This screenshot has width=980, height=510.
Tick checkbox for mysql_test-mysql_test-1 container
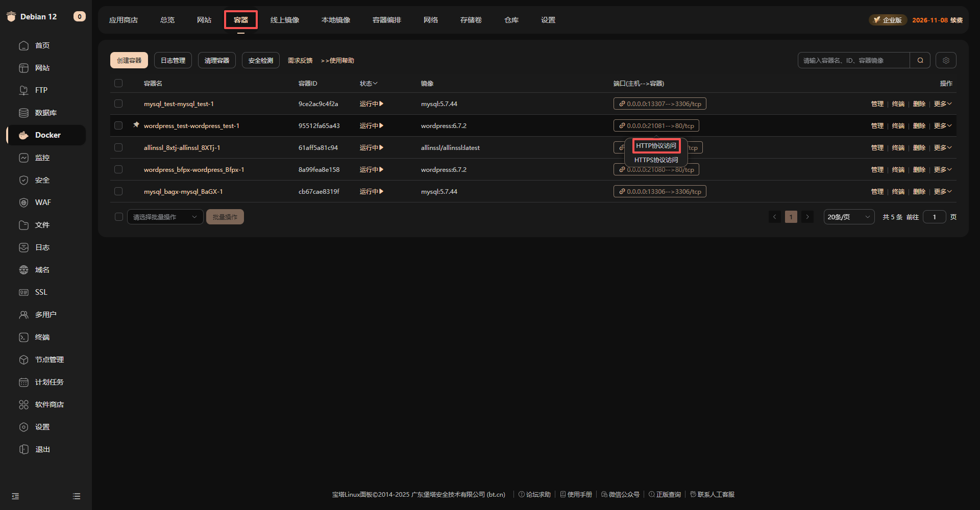tap(118, 104)
